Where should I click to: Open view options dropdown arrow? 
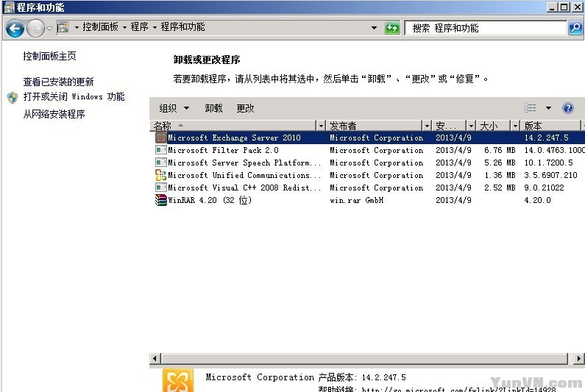(x=548, y=108)
